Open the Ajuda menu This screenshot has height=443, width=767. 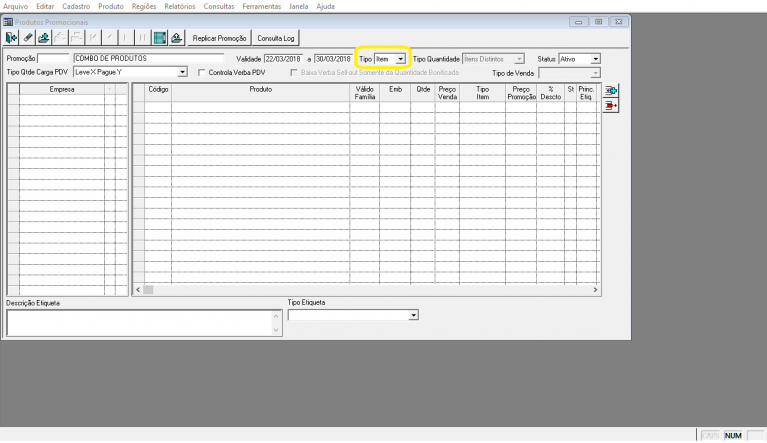point(325,6)
